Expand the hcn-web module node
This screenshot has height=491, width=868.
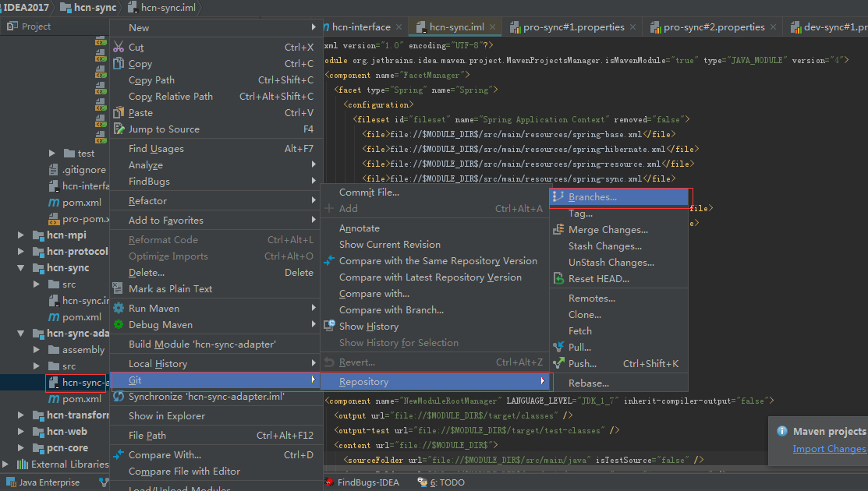click(20, 431)
